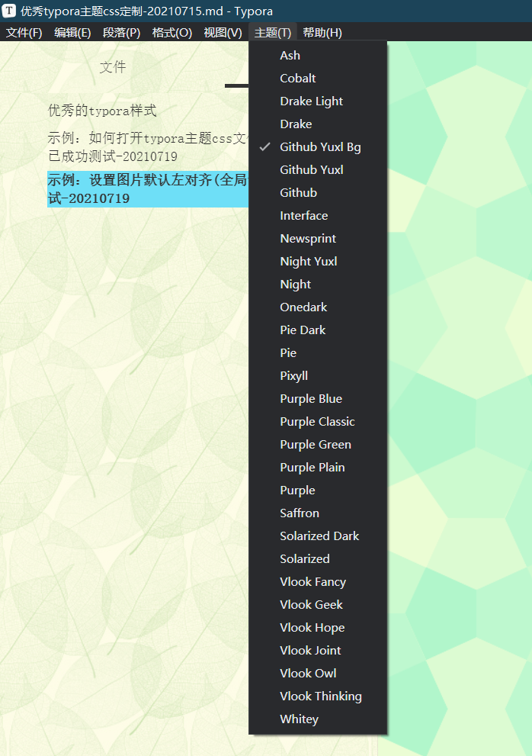Image resolution: width=532 pixels, height=756 pixels.
Task: Switch to the Cobalt theme
Action: point(318,78)
